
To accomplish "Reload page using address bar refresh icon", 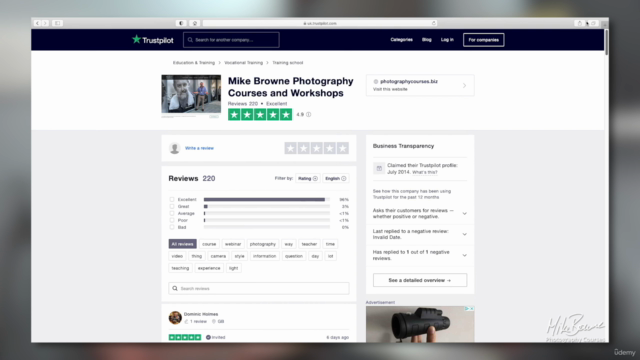I will click(x=433, y=23).
